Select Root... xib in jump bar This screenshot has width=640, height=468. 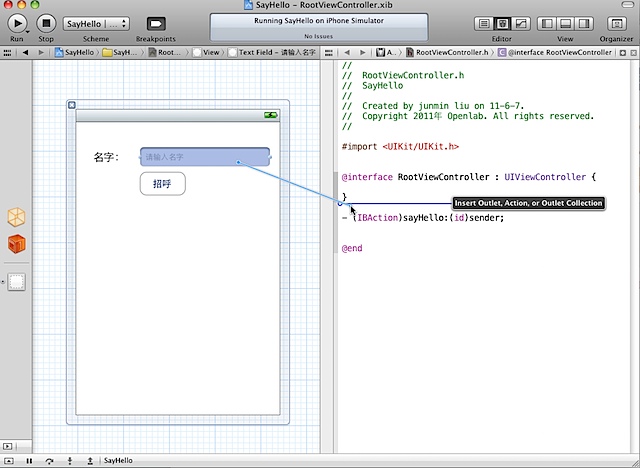pos(165,53)
